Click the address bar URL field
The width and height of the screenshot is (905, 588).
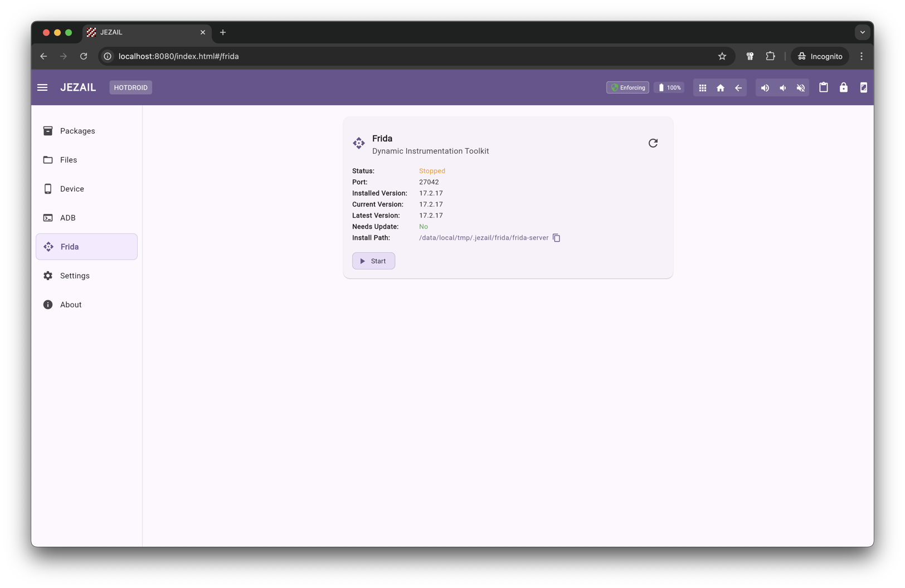click(178, 56)
